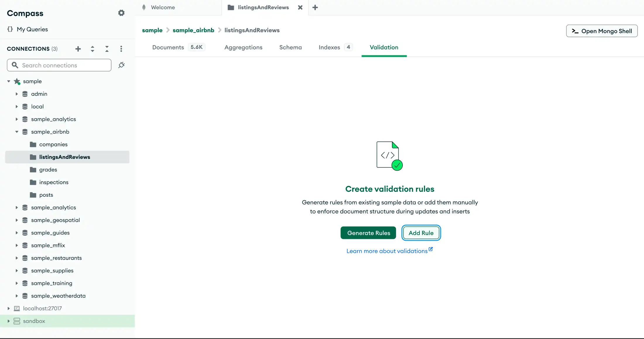Image resolution: width=644 pixels, height=339 pixels.
Task: Close the listingsAndReviews tab
Action: tap(300, 7)
